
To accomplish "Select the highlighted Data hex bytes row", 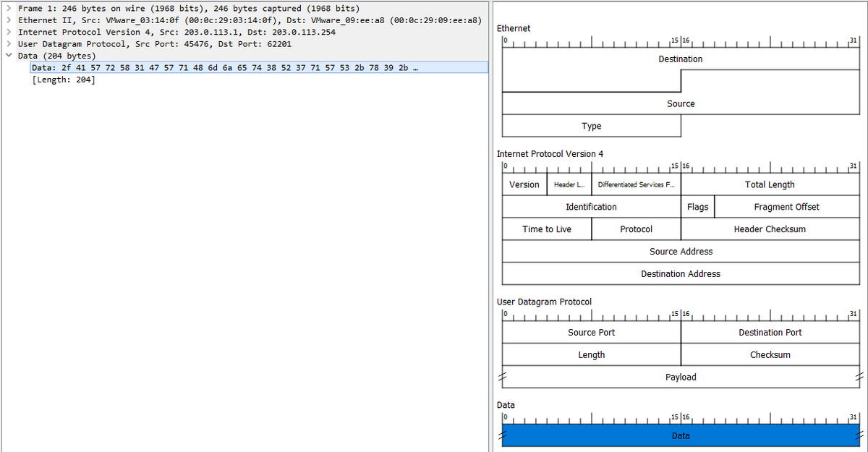I will 217,67.
